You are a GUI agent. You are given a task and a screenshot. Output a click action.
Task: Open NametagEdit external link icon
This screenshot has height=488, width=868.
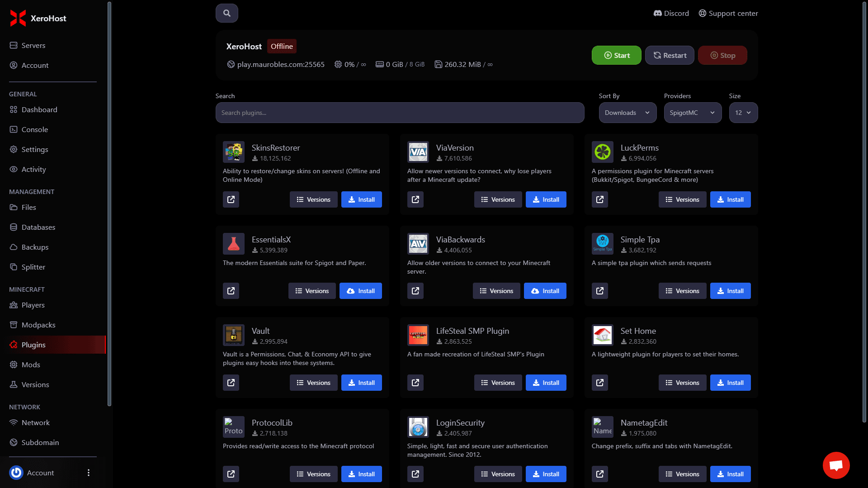[x=600, y=474]
